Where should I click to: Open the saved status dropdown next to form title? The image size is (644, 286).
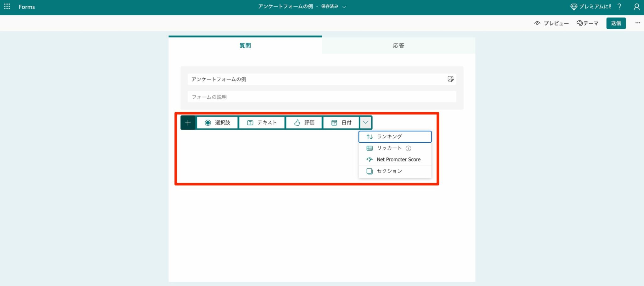pos(344,7)
